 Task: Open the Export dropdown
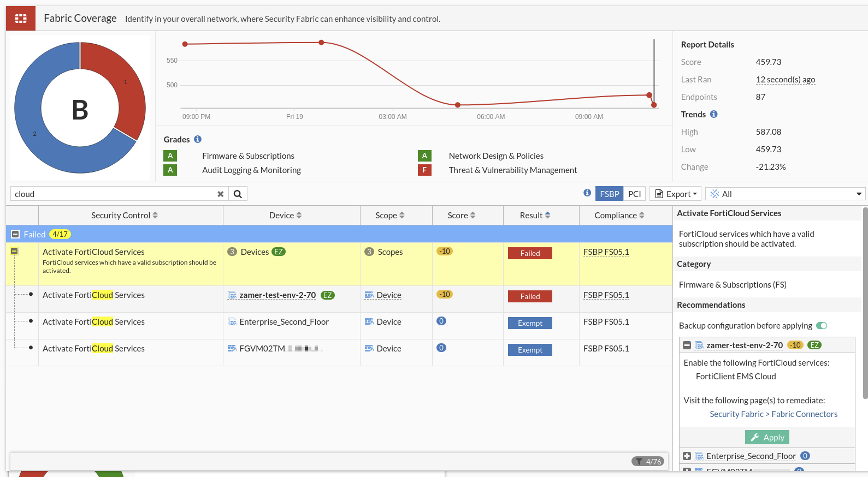point(676,194)
